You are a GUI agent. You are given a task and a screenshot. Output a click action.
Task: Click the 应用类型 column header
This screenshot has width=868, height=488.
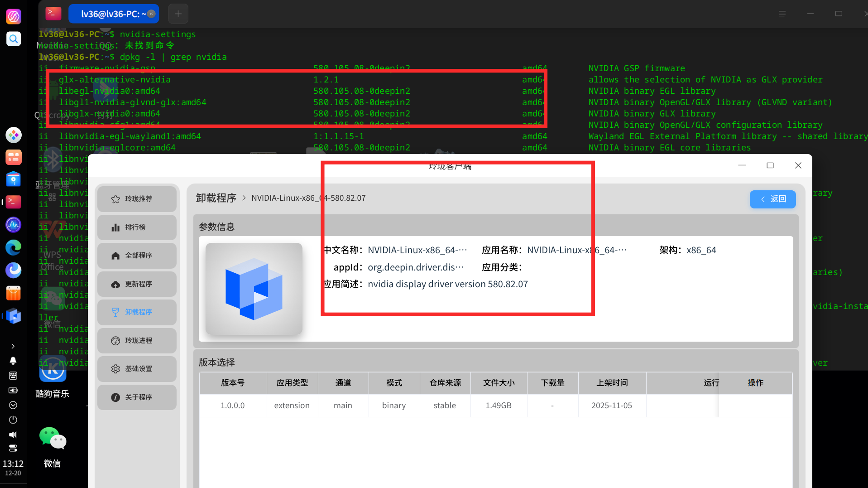coord(293,383)
